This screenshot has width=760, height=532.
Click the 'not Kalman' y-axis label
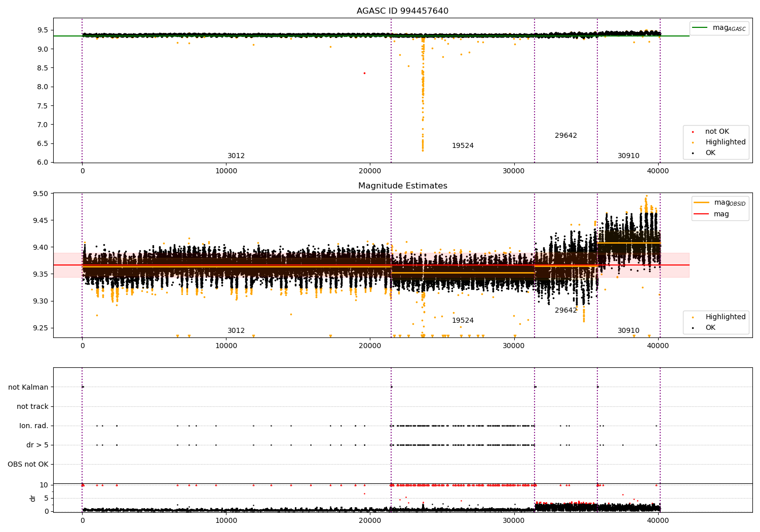click(28, 388)
